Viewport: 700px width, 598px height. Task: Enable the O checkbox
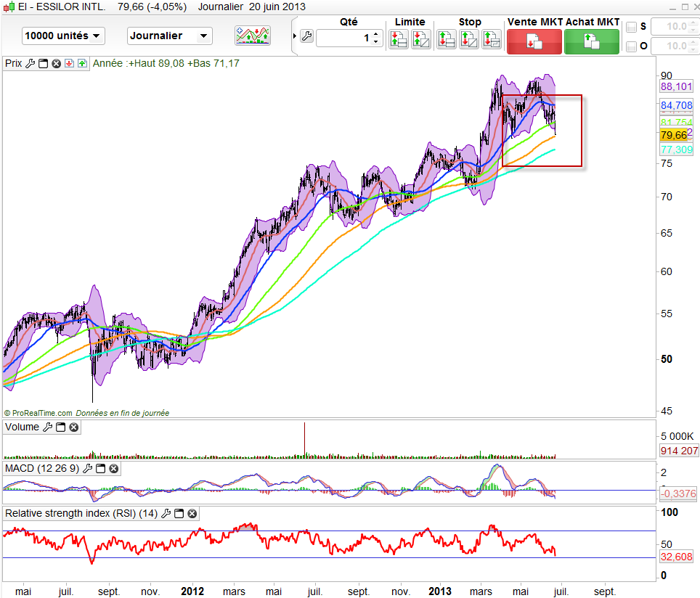point(631,46)
